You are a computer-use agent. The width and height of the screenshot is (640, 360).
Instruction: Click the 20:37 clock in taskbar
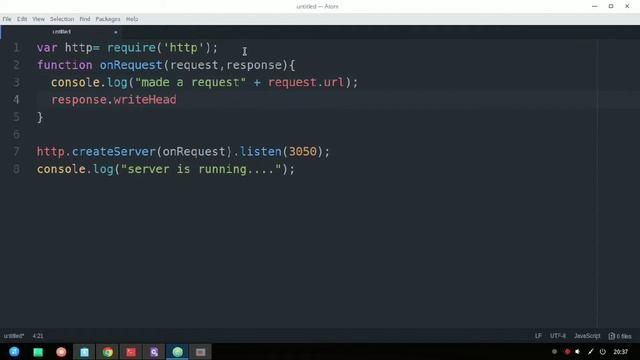pyautogui.click(x=620, y=352)
